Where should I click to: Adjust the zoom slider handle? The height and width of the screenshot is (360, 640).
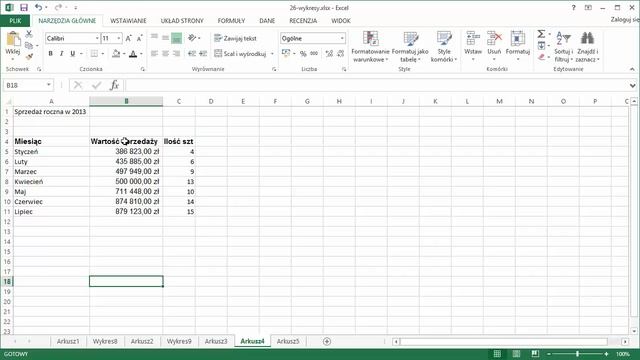578,354
